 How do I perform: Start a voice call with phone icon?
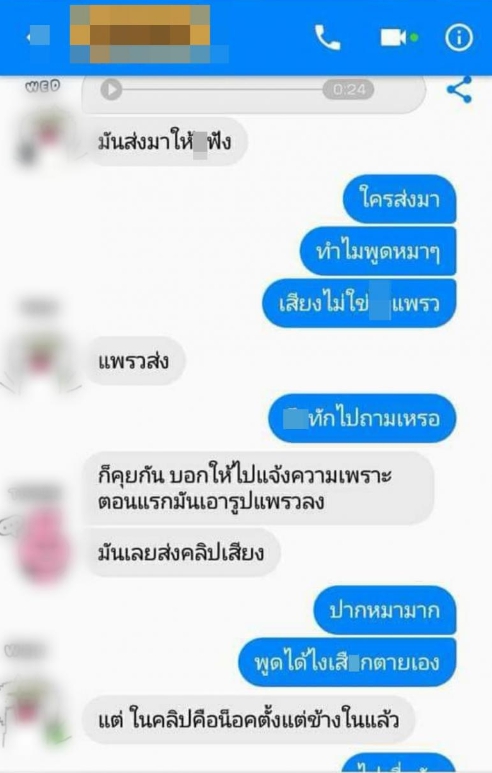click(327, 37)
